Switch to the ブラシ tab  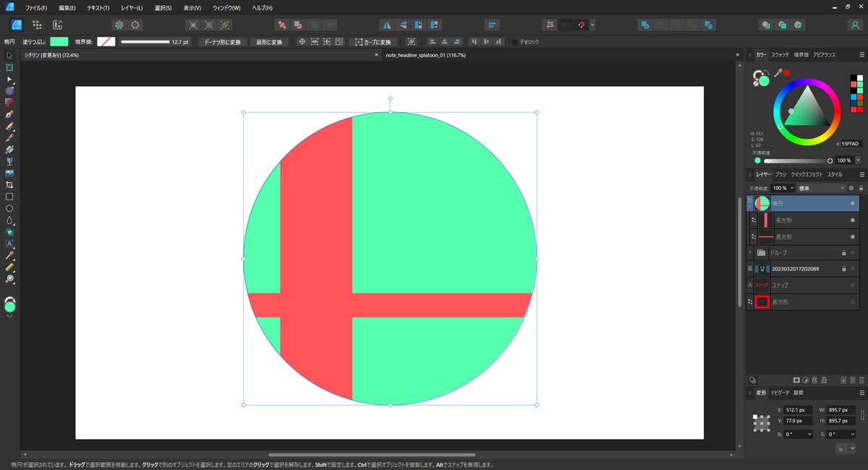(780, 174)
